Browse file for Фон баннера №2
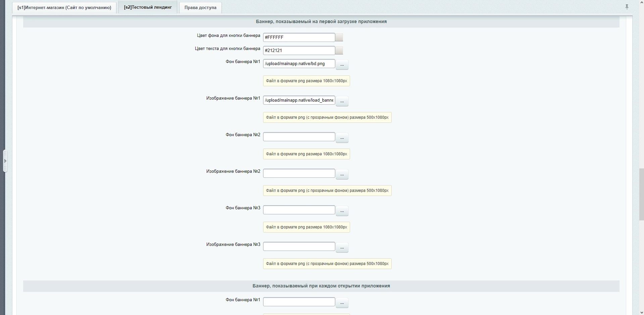Screen dimensions: 644x315 pos(342,138)
